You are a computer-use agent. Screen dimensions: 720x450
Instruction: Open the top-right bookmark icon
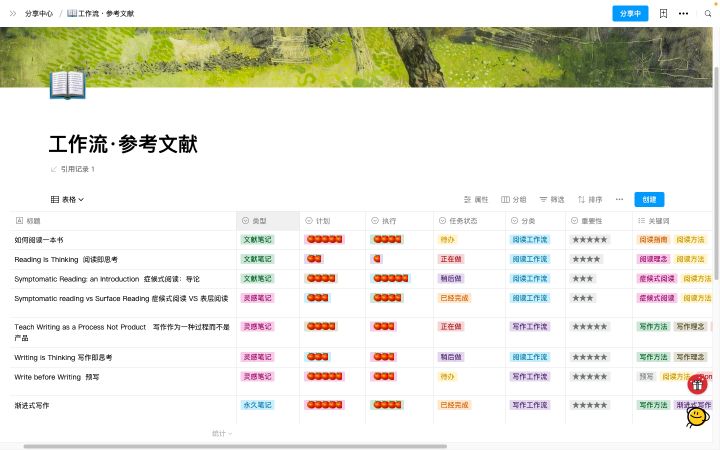663,13
